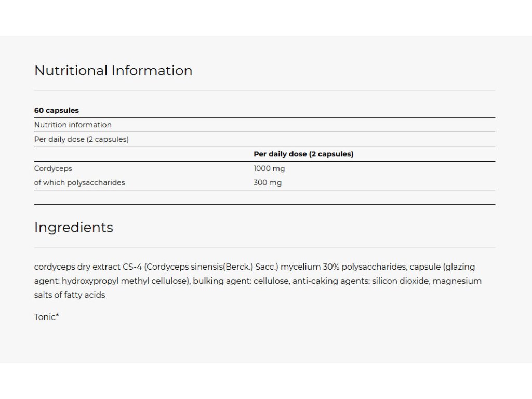Click the Cordyceps row label in table
Viewport: 532px width, 399px height.
tap(53, 168)
